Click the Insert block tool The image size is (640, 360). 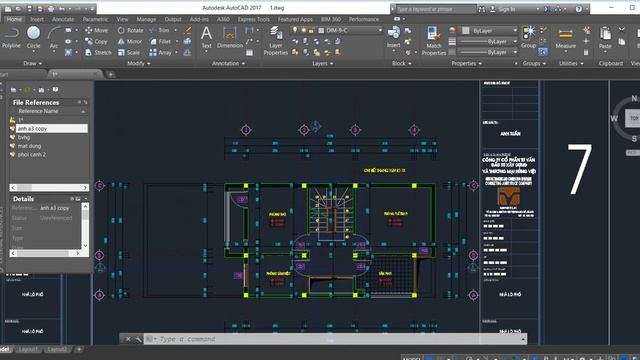[x=393, y=38]
